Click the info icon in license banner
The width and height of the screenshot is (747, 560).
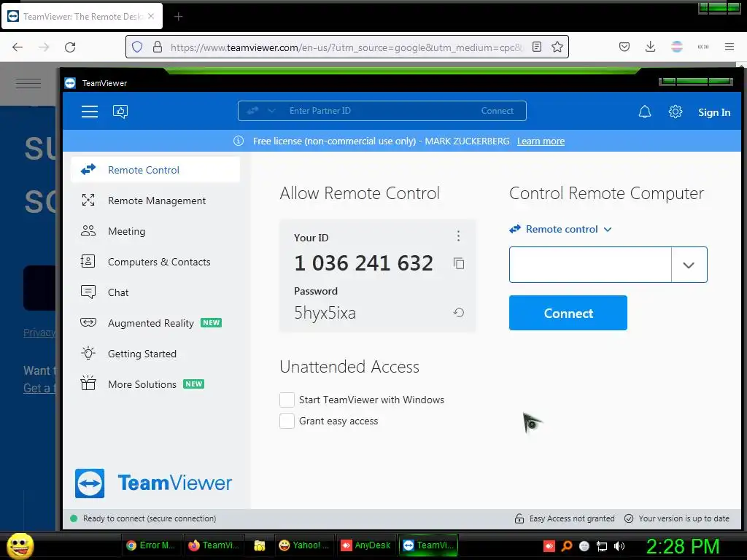click(x=239, y=141)
